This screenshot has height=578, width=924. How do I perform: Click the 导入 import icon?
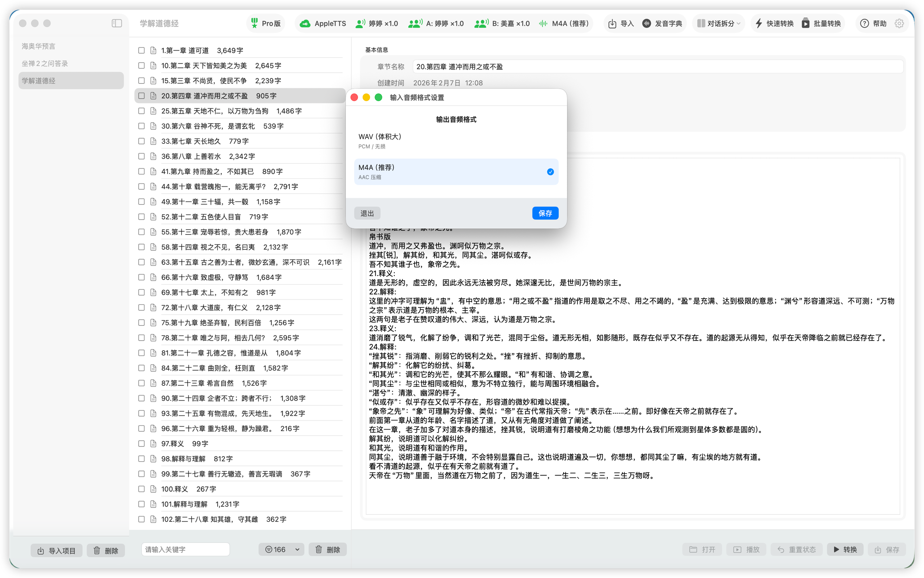[612, 24]
